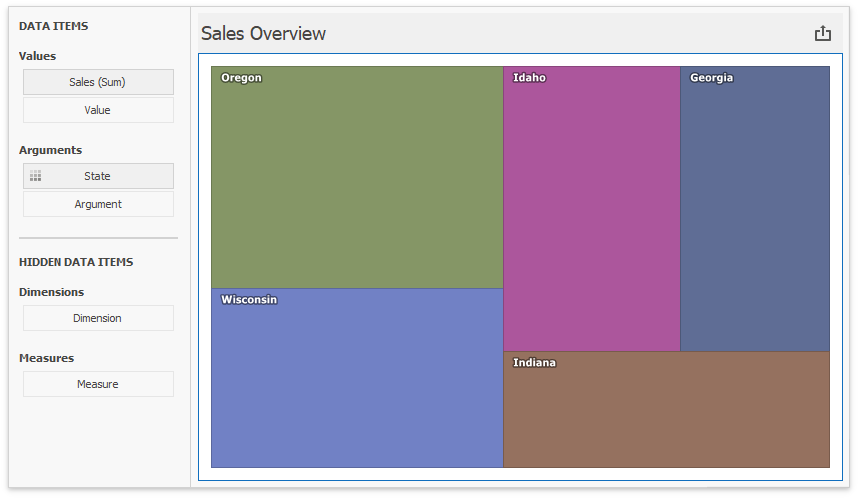The height and width of the screenshot is (498, 858).
Task: Pick the magenta Idaho treemap tile
Action: coord(591,210)
